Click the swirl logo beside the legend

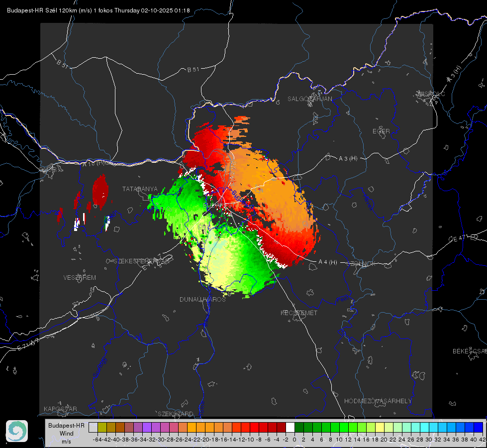[x=17, y=431]
